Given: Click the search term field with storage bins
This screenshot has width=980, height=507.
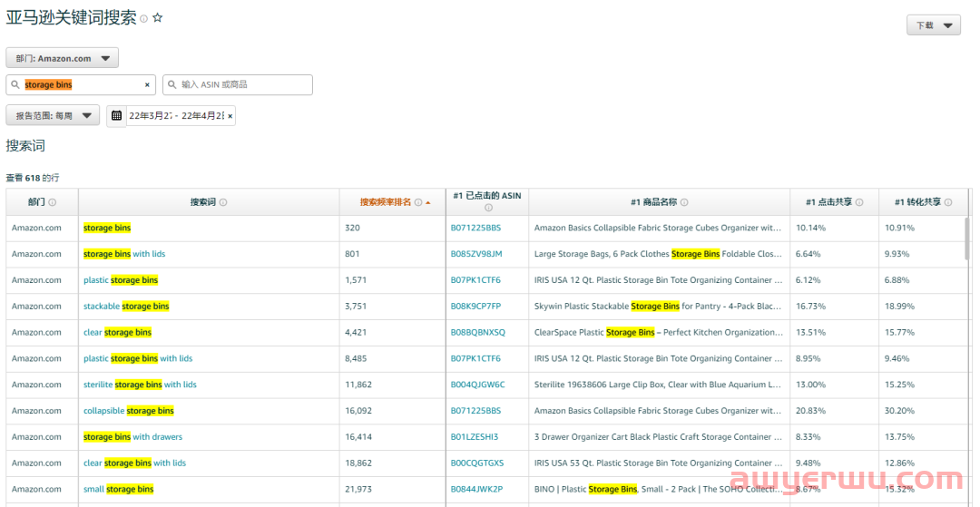Looking at the screenshot, I should pos(82,85).
